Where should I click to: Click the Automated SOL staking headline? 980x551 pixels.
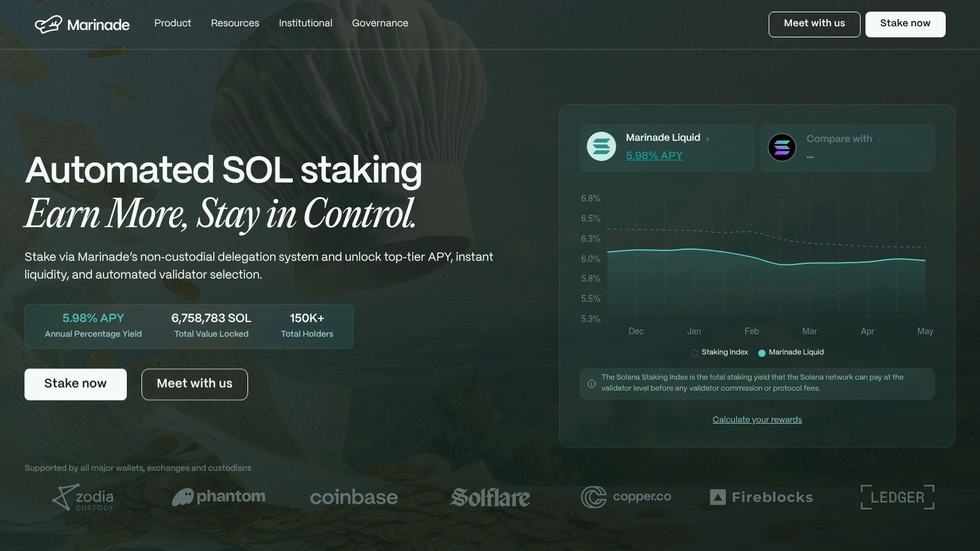click(224, 170)
